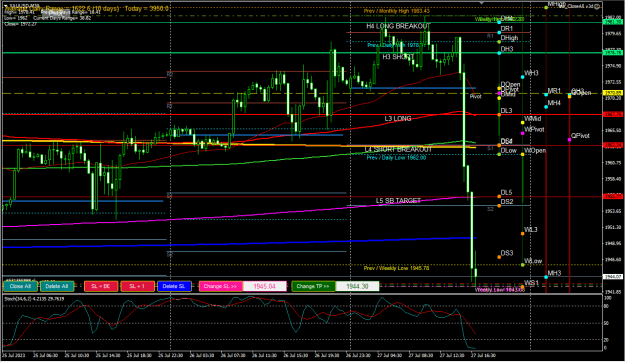Viewport: 625px width, 362px height.
Task: Click the DR1 level marker dot
Action: coord(499,32)
